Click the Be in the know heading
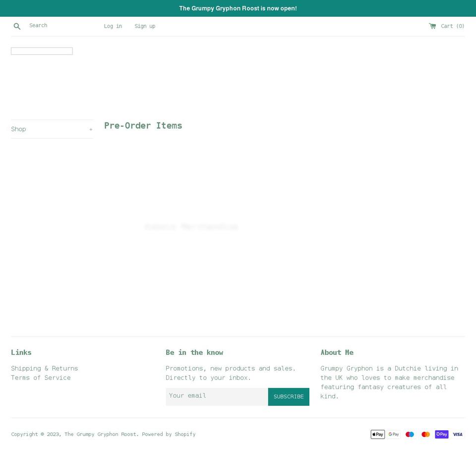The width and height of the screenshot is (476, 450). coord(194,352)
